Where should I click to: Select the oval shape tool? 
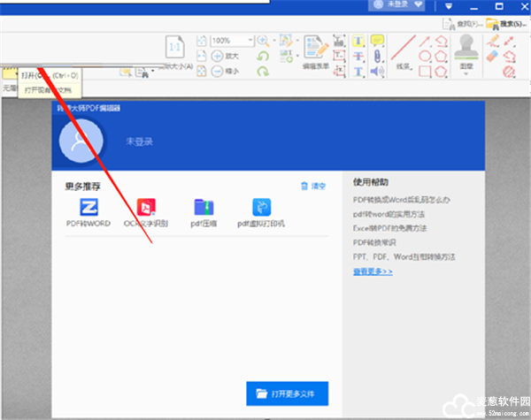tap(425, 57)
